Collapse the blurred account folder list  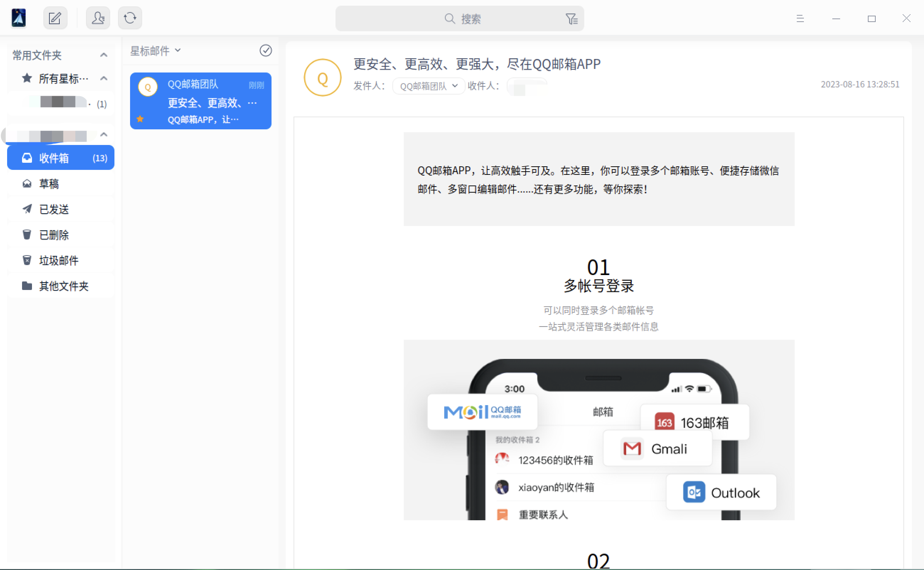[x=104, y=135]
